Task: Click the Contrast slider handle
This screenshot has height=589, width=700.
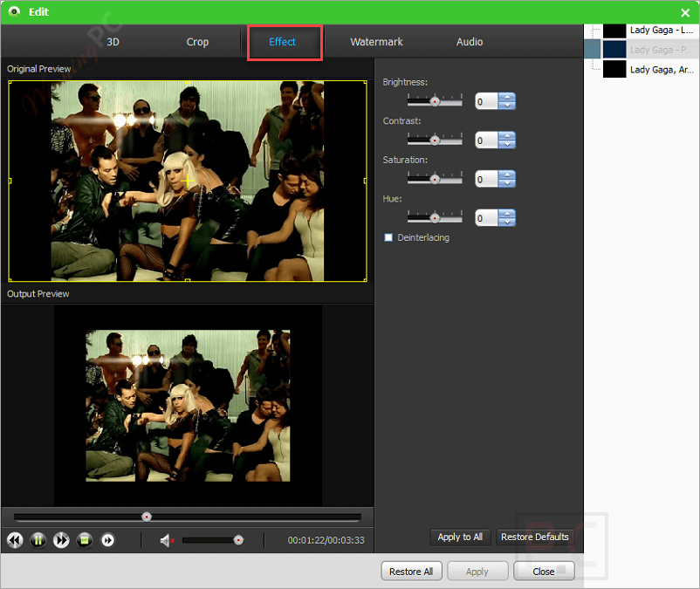Action: [x=435, y=140]
